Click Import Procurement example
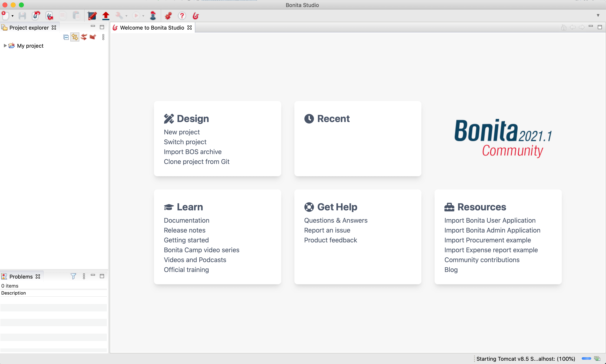 488,240
